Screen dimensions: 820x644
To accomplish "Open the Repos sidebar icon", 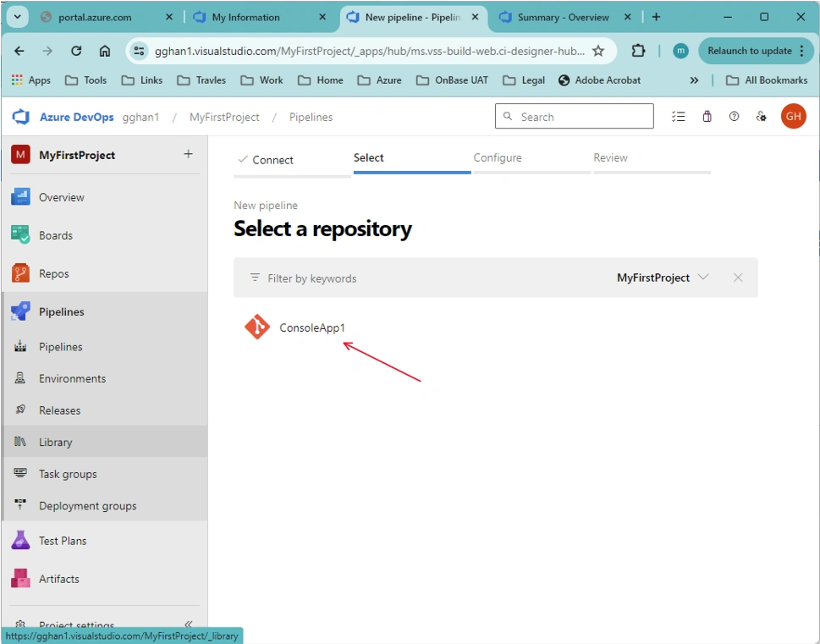I will tap(20, 273).
